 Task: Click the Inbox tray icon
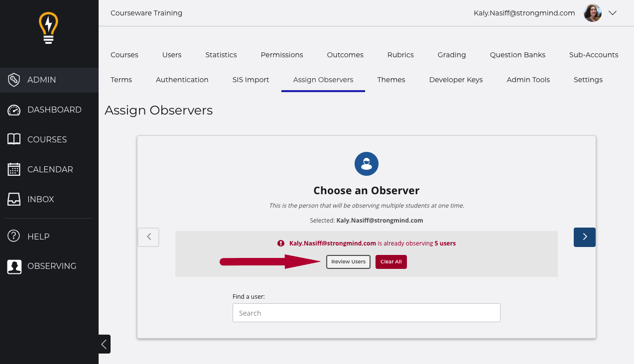tap(14, 199)
